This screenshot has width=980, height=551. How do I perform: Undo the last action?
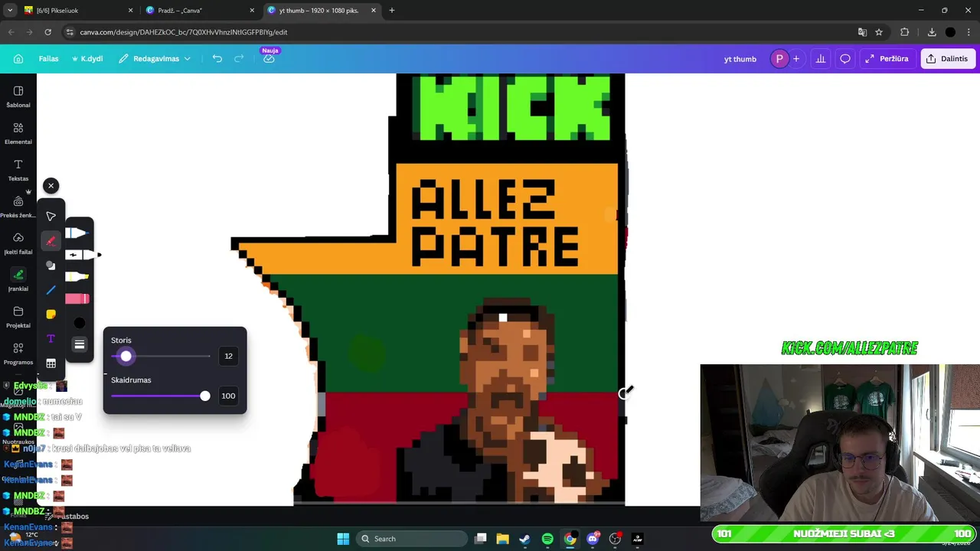(217, 59)
